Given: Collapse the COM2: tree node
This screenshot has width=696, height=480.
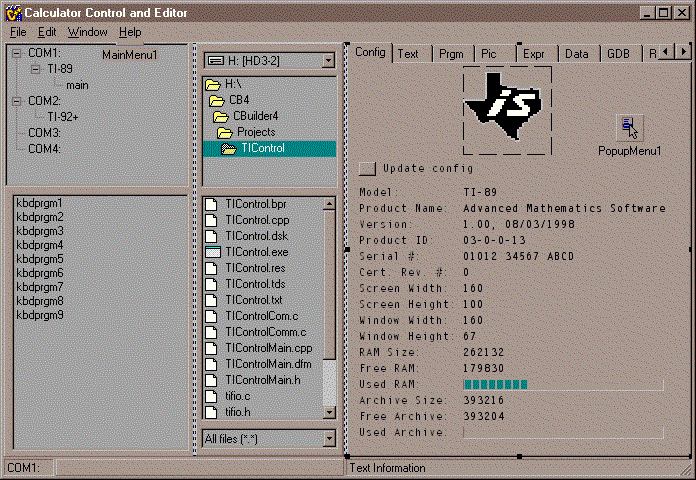Looking at the screenshot, I should click(x=17, y=101).
